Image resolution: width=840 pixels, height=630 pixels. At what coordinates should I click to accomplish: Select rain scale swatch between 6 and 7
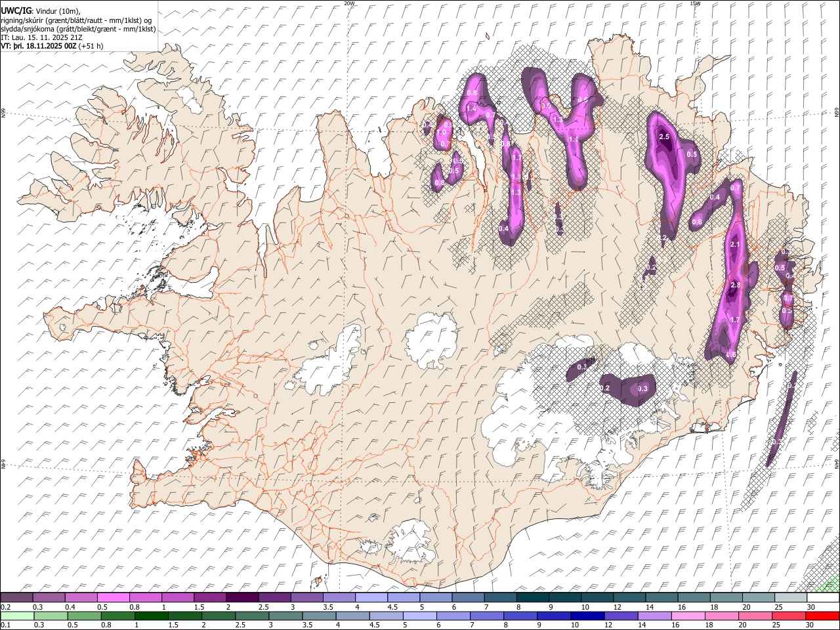[x=452, y=616]
